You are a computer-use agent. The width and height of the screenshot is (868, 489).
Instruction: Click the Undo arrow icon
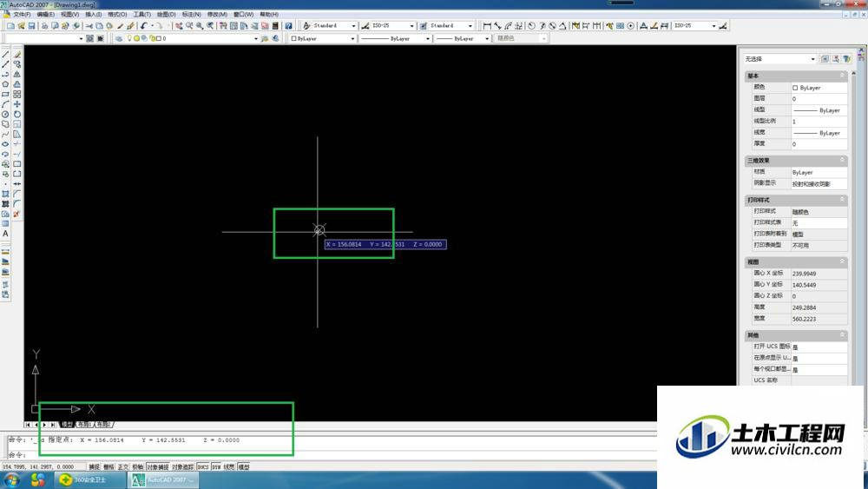pos(144,26)
